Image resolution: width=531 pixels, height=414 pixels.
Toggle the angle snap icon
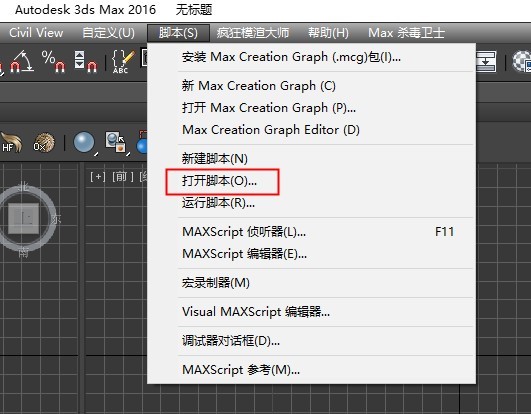click(x=22, y=61)
